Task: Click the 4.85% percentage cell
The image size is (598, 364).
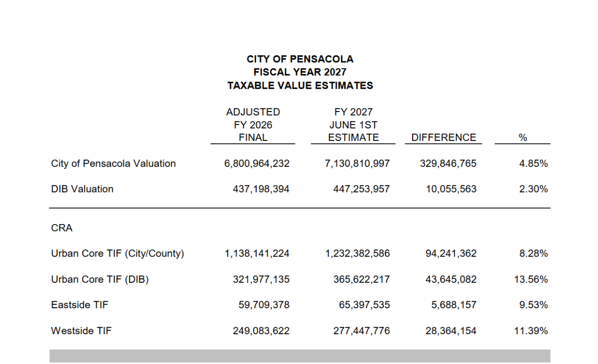Action: click(533, 163)
